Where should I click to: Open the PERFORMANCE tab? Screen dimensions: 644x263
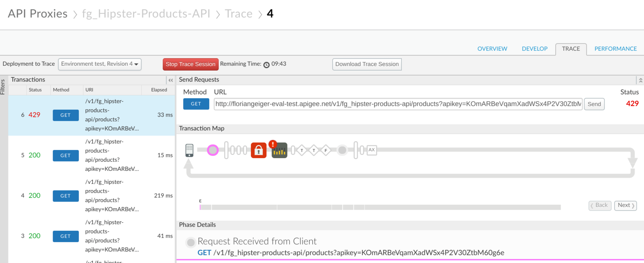[x=615, y=49]
